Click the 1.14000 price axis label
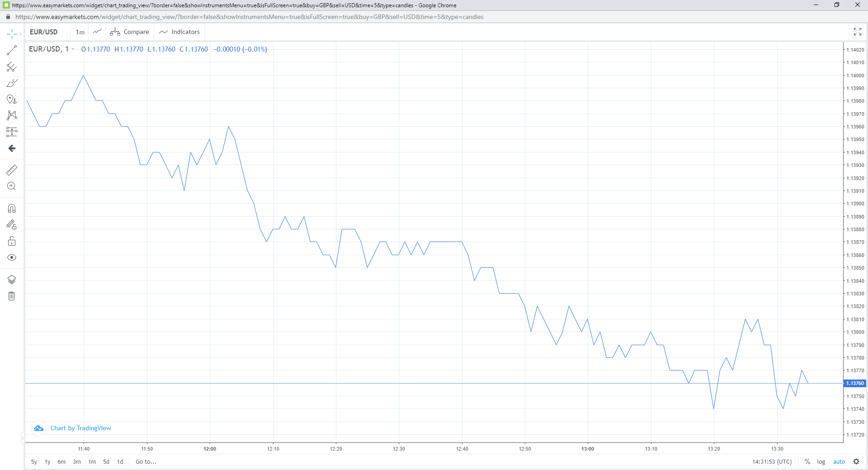This screenshot has height=470, width=868. click(855, 76)
